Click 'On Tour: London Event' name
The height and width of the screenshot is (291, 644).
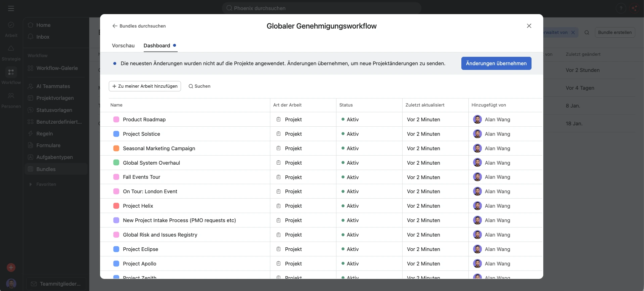150,192
